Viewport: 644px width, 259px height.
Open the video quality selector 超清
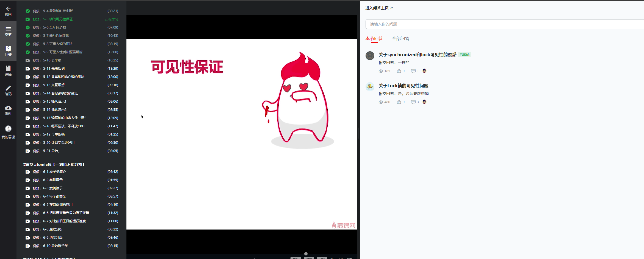(309, 258)
